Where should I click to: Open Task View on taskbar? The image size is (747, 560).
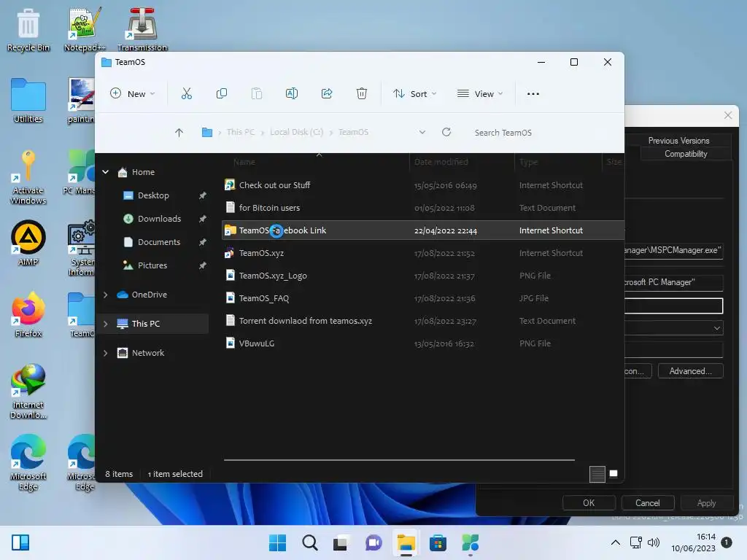click(x=340, y=542)
